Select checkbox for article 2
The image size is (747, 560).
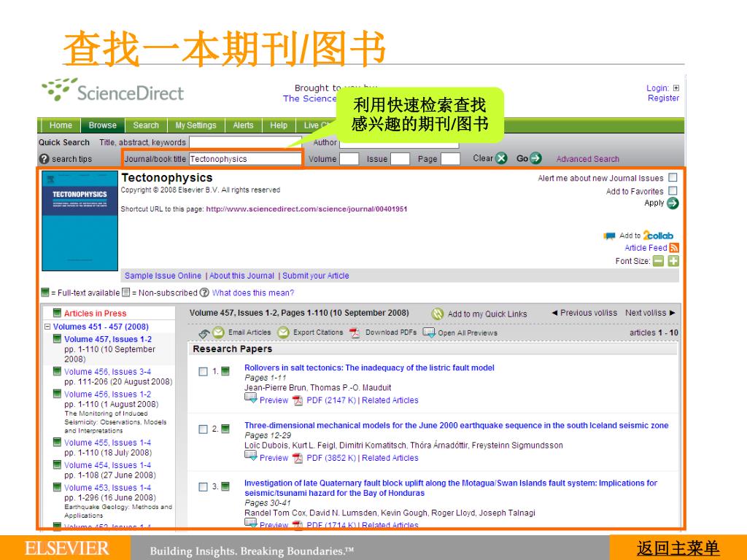[x=203, y=429]
